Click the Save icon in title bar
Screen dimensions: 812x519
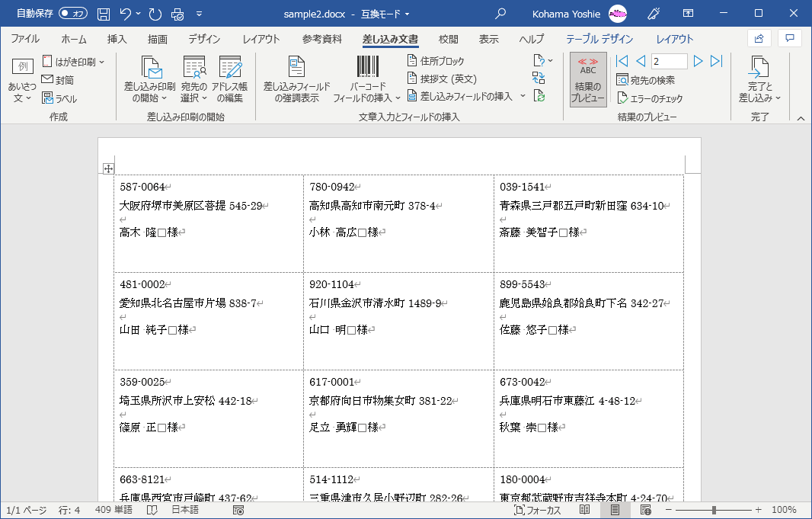click(104, 14)
